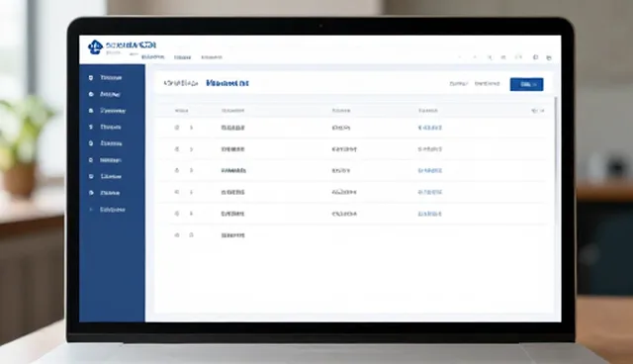Screen dimensions: 633x364
Task: Expand the third table row with its chevron
Action: point(191,170)
